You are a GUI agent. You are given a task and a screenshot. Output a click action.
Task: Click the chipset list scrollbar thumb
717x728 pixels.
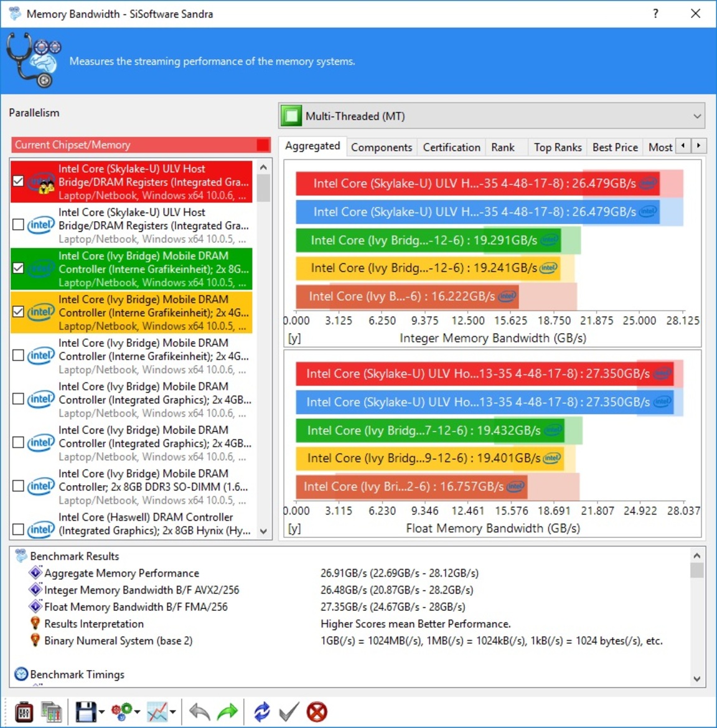pyautogui.click(x=263, y=188)
